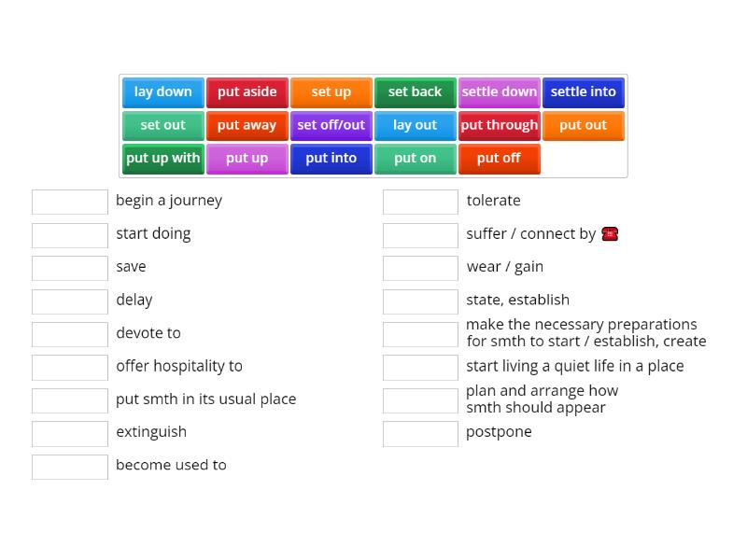Select the 'lay down' word tile
747x560 pixels.
(x=163, y=92)
